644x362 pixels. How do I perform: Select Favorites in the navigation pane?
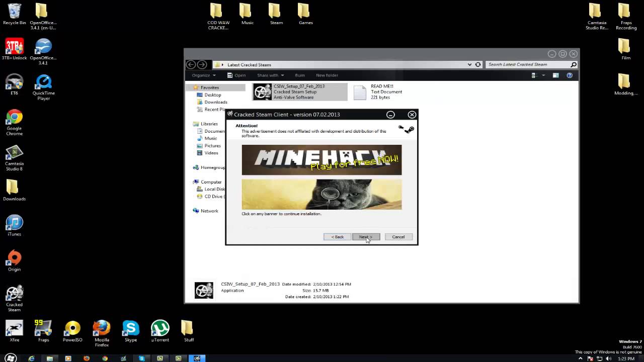point(210,87)
